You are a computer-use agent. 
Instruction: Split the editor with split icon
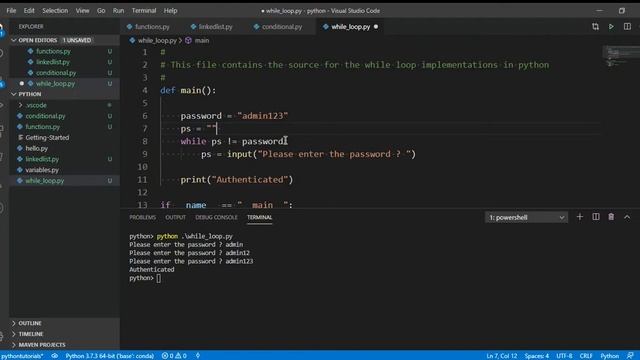627,27
